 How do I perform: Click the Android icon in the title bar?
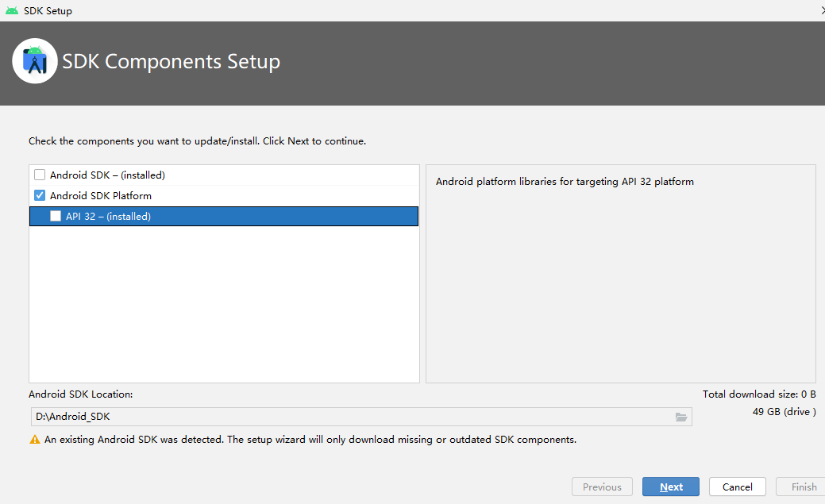12,10
